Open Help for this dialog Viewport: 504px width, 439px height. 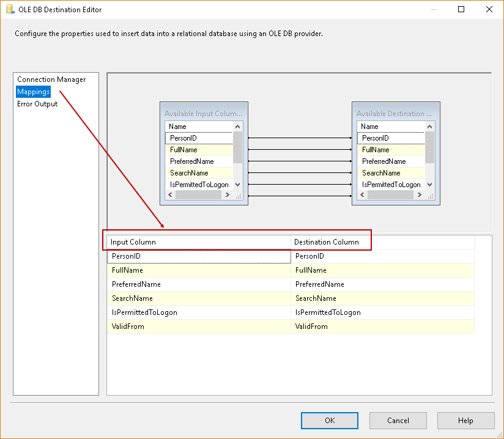465,421
